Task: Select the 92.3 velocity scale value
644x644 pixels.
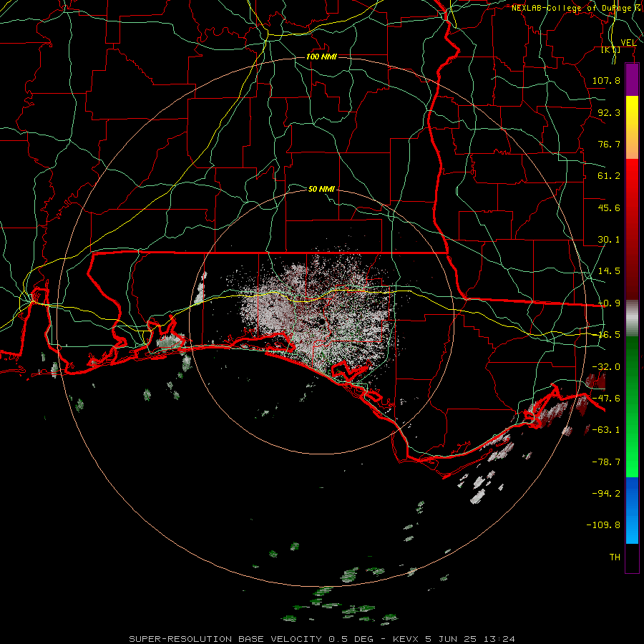Action: coord(609,112)
